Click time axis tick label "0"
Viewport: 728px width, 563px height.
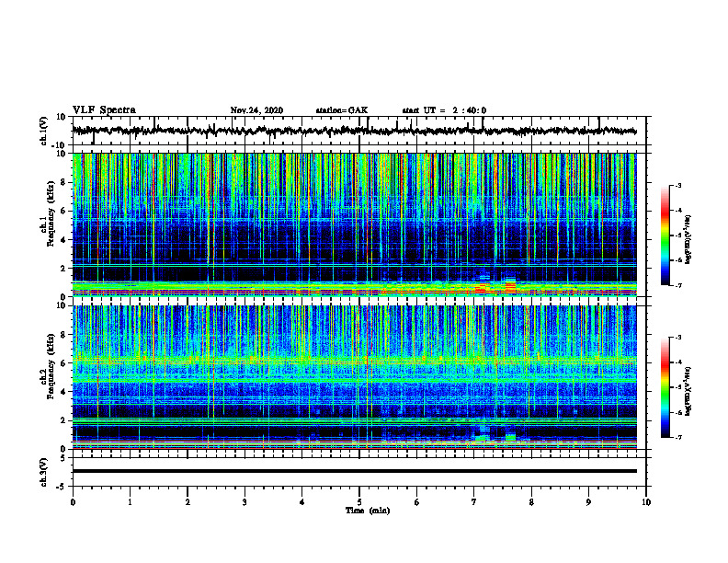tap(73, 502)
